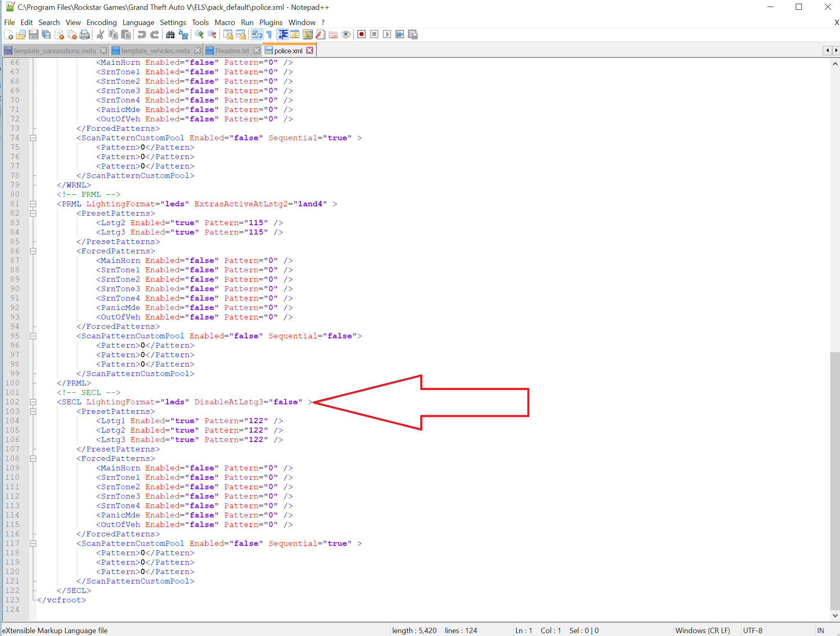Viewport: 840px width, 636px height.
Task: Click the Save All toolbar icon
Action: tap(46, 34)
